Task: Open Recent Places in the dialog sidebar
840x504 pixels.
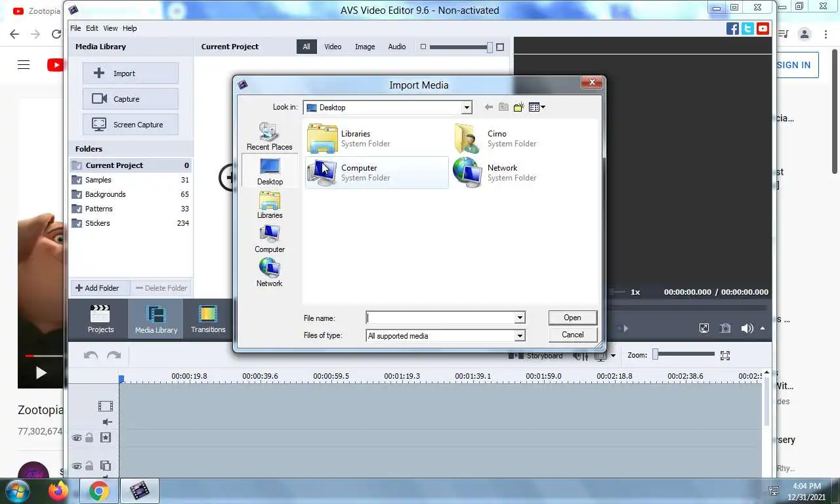Action: pyautogui.click(x=269, y=136)
